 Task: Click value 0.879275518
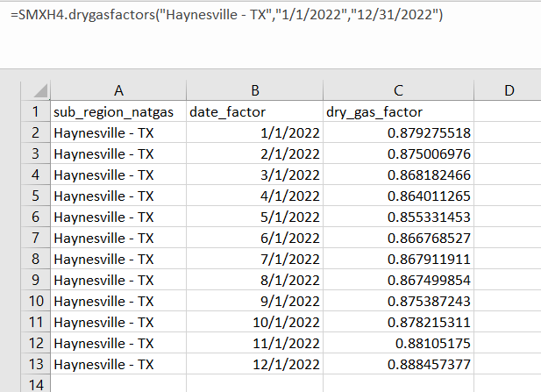pyautogui.click(x=398, y=132)
